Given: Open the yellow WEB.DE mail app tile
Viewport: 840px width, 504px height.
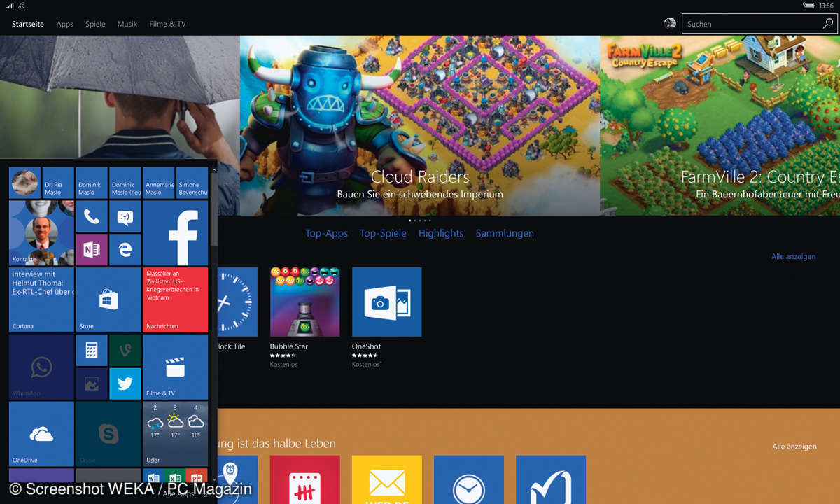Looking at the screenshot, I should point(386,479).
